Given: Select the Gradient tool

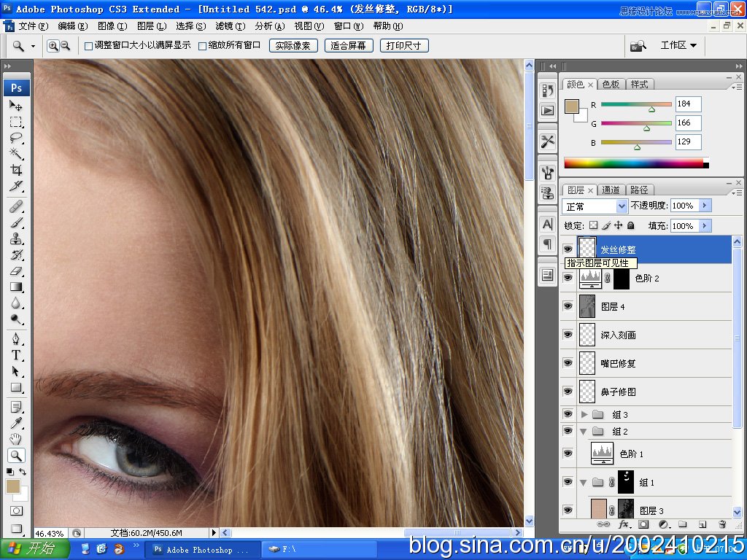Looking at the screenshot, I should click(16, 287).
